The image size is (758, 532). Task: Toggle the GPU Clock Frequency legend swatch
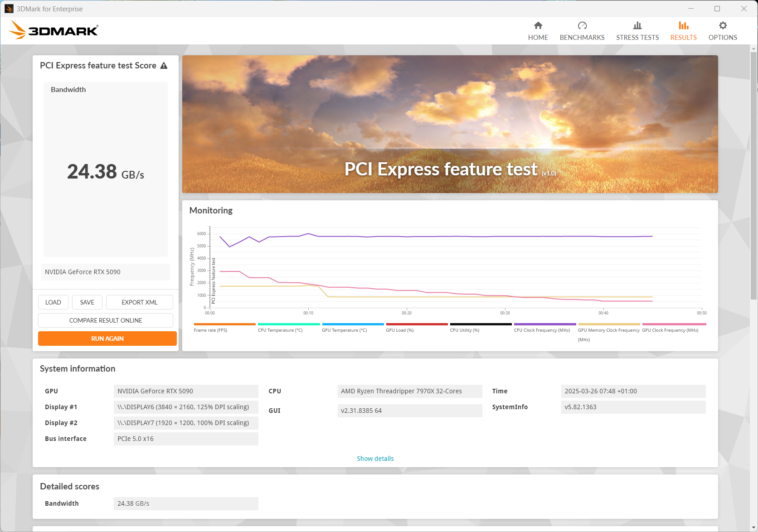(x=674, y=324)
